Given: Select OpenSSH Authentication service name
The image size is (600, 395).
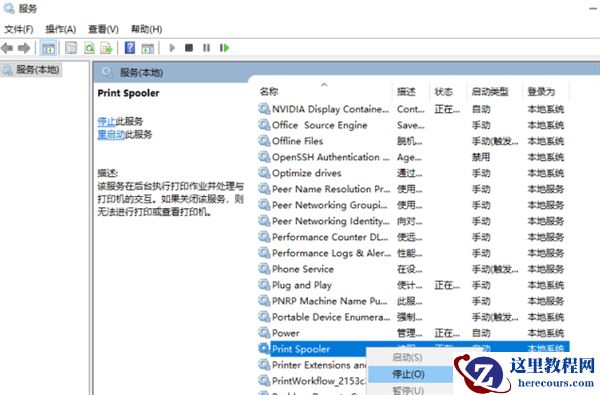Looking at the screenshot, I should point(331,157).
